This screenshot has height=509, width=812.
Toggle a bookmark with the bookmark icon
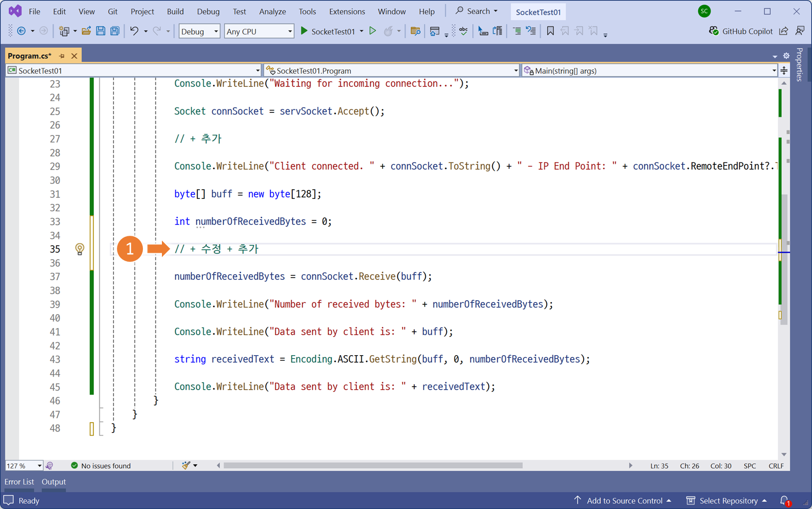point(550,31)
